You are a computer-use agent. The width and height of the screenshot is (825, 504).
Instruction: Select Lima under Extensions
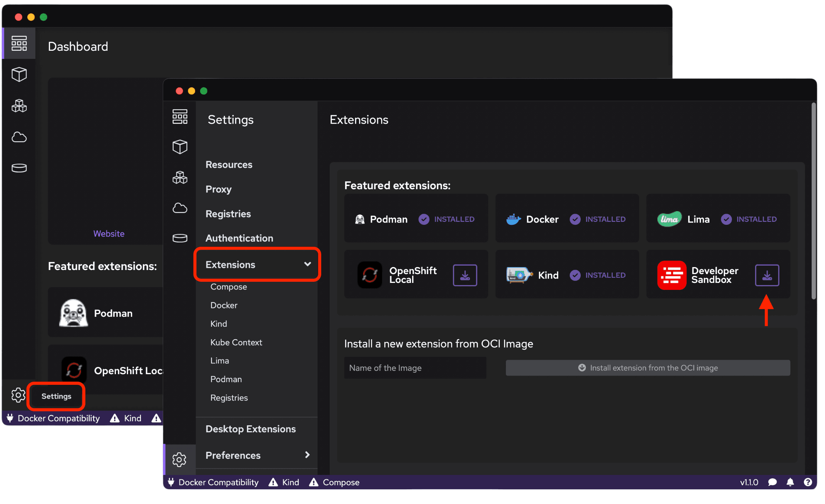220,361
